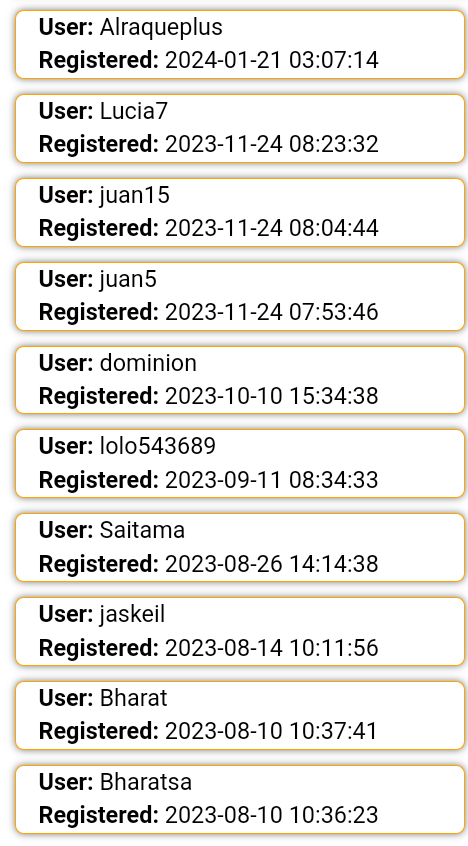
Task: Open the Lucia7 user entry
Action: pyautogui.click(x=240, y=128)
